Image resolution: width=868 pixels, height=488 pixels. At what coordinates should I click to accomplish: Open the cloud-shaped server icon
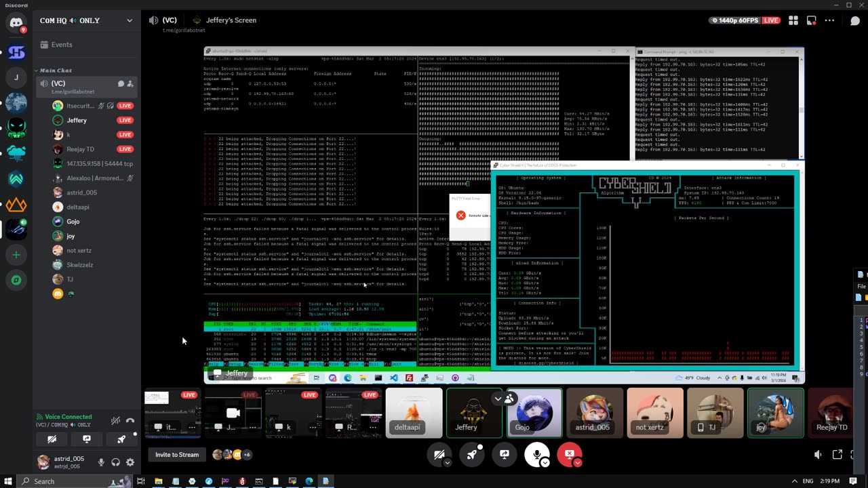point(16,153)
